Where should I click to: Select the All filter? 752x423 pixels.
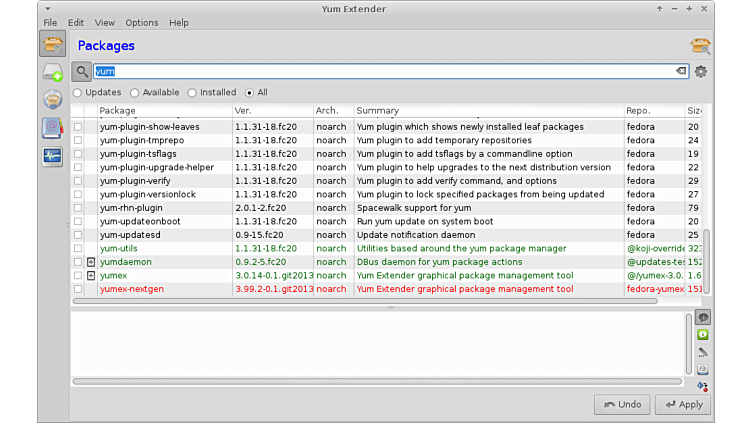[257, 93]
